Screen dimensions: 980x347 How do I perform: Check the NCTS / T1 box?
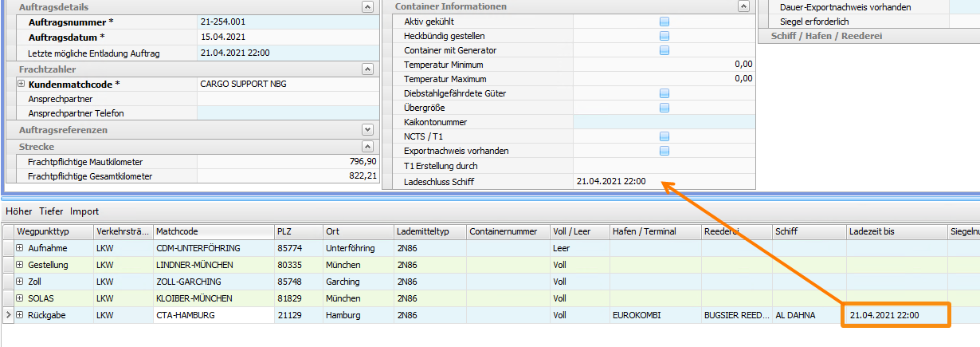(664, 136)
